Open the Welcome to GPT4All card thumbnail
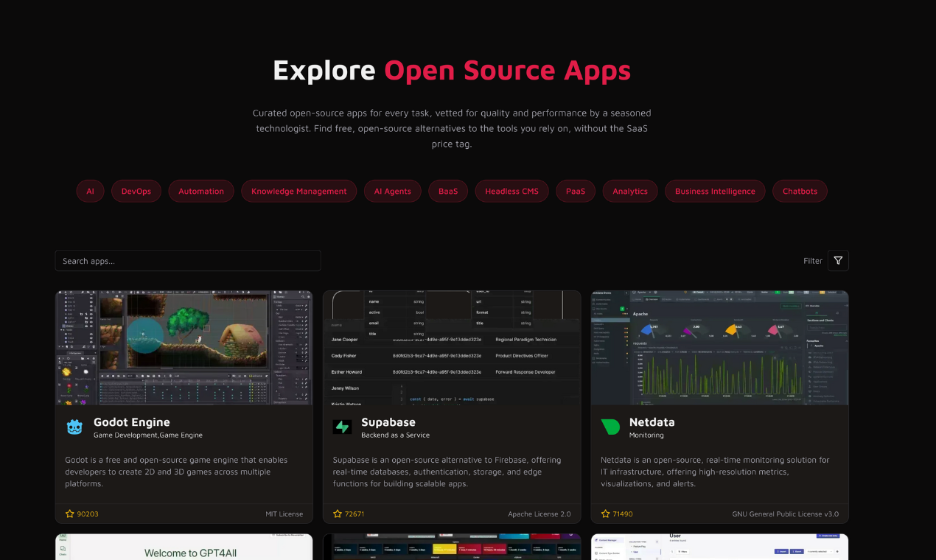 click(x=184, y=547)
